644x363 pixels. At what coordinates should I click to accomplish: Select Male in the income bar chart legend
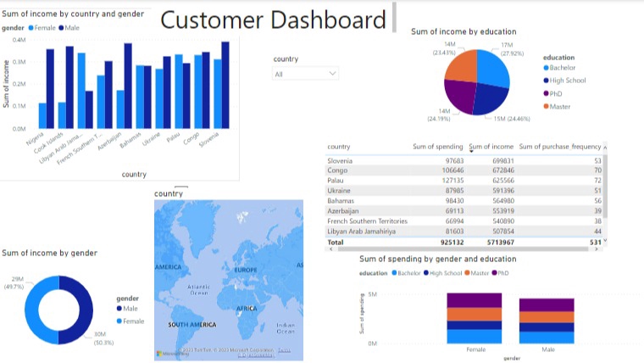pos(69,28)
